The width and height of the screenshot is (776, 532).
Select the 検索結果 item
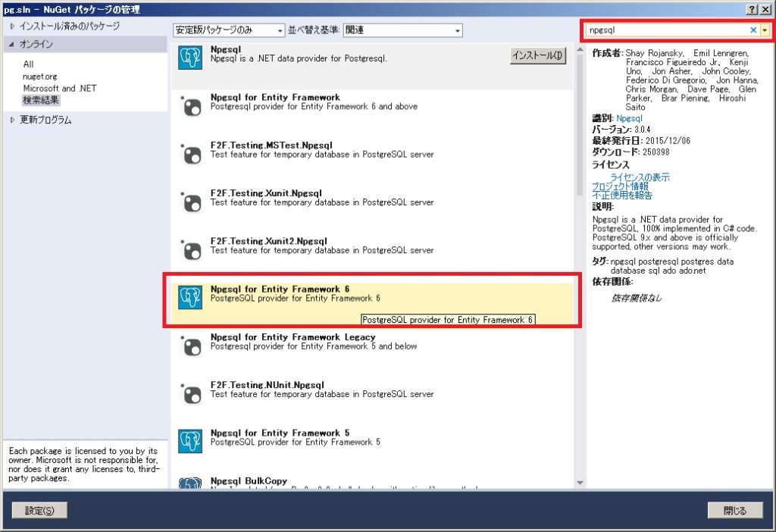tap(41, 101)
